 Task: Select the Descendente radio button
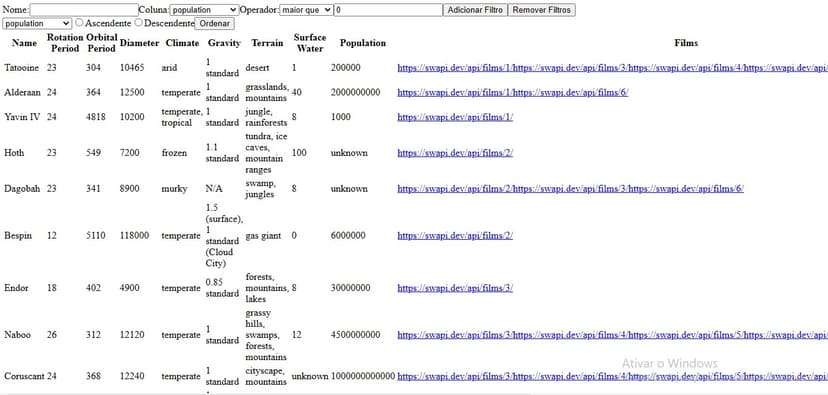point(138,23)
